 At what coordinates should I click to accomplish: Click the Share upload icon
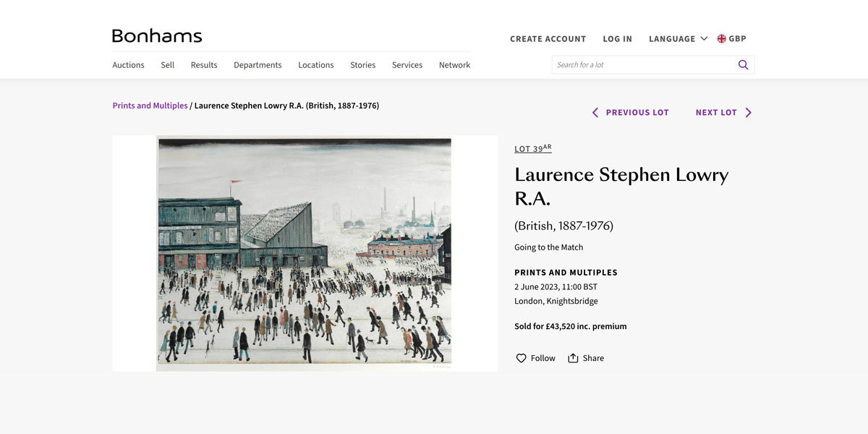[573, 358]
